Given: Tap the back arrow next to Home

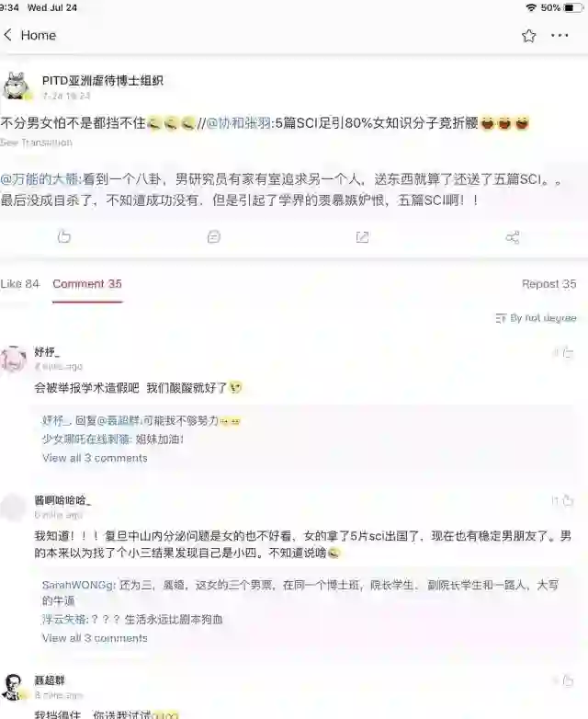Looking at the screenshot, I should point(7,35).
